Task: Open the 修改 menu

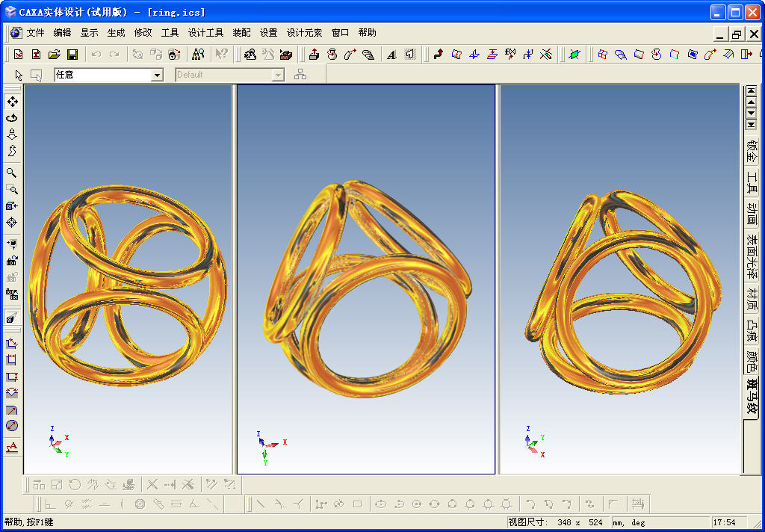Action: point(143,33)
